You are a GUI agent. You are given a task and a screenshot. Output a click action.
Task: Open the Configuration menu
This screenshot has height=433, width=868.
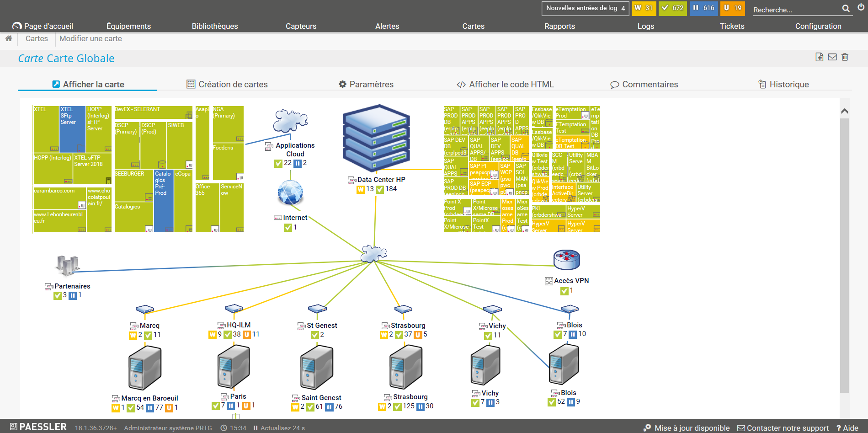tap(818, 26)
